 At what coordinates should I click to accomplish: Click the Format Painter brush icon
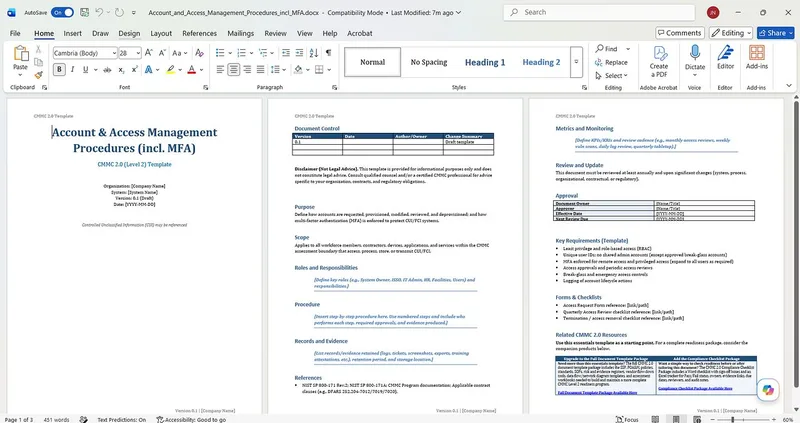(38, 75)
